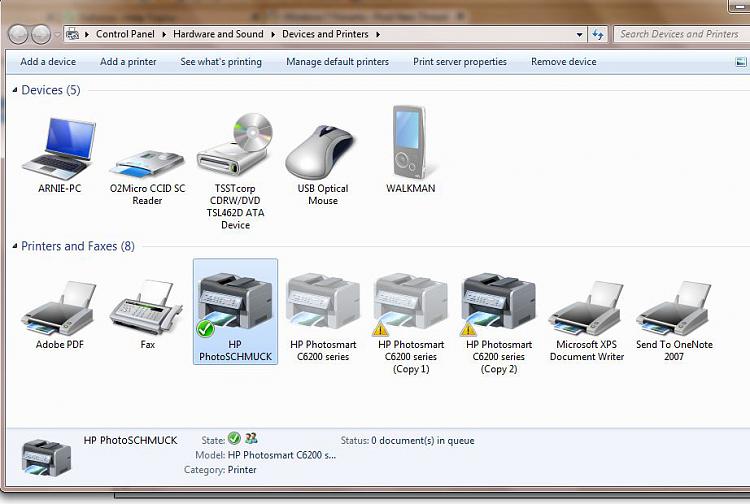Refresh the Devices and Printers view
Image resolution: width=750 pixels, height=504 pixels.
598,34
